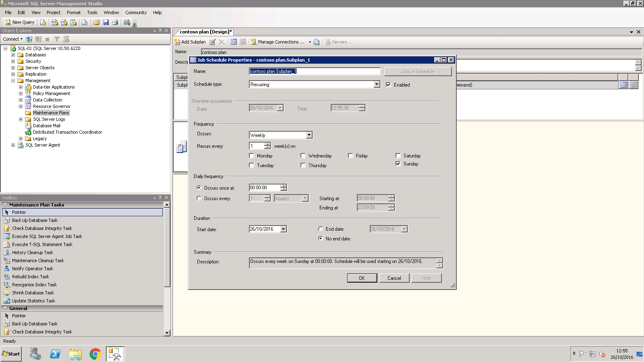
Task: Check the Monday checkbox
Action: coord(251,155)
